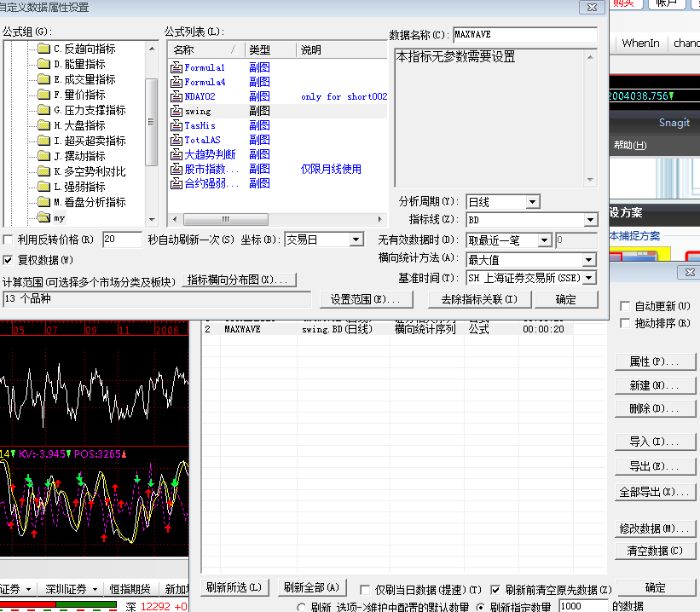700x612 pixels.
Task: Click the swing formula icon in list
Action: click(176, 111)
